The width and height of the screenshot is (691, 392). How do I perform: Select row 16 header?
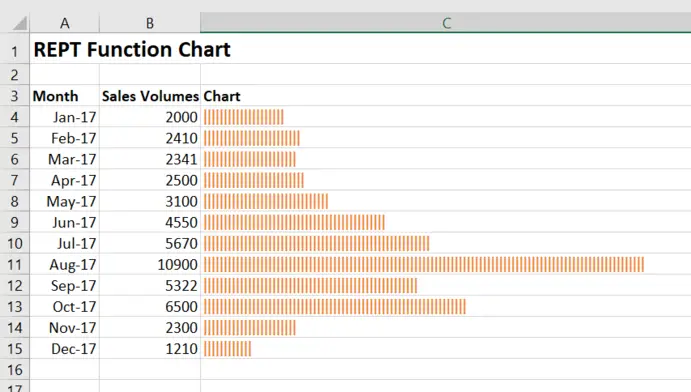pos(15,370)
